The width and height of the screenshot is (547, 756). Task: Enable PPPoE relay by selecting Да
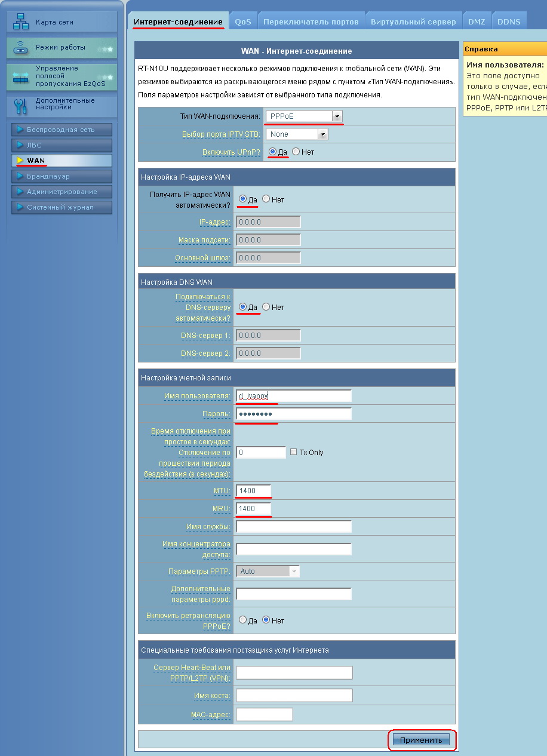(x=242, y=620)
